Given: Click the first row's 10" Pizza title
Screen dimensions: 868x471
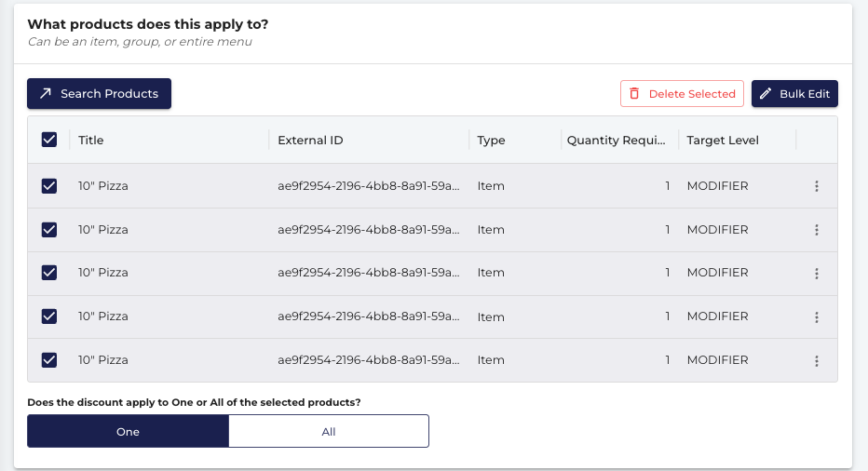Looking at the screenshot, I should pos(103,186).
